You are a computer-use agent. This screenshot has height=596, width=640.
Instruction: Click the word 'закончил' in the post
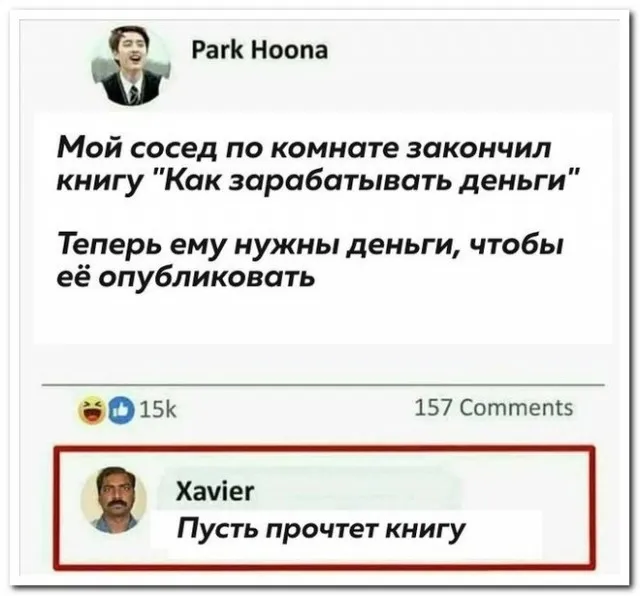pyautogui.click(x=479, y=147)
